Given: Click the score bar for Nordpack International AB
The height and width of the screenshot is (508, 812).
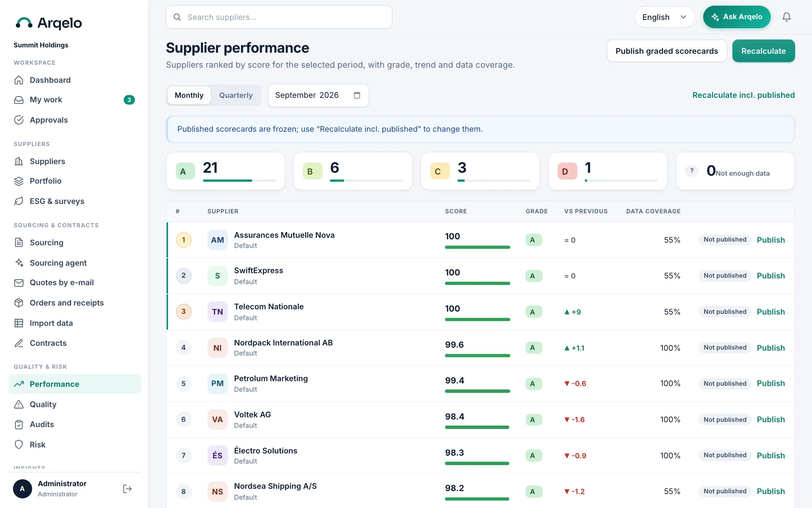Looking at the screenshot, I should [477, 356].
